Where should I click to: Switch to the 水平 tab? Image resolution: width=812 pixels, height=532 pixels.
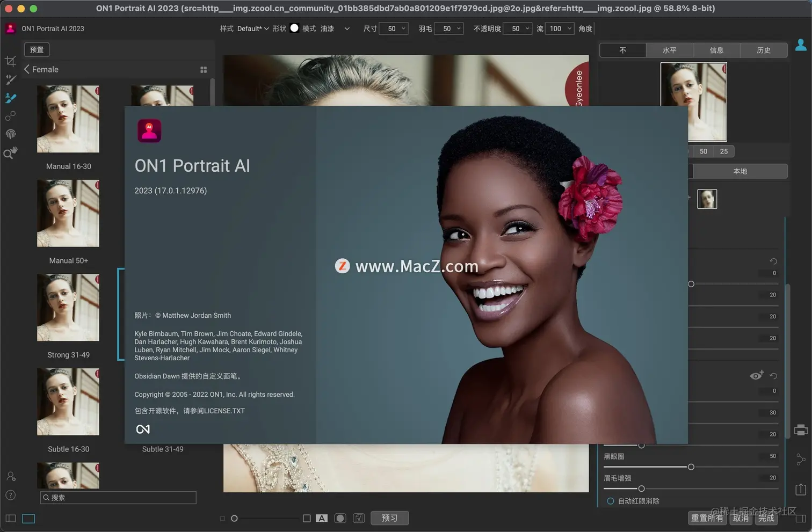point(670,50)
